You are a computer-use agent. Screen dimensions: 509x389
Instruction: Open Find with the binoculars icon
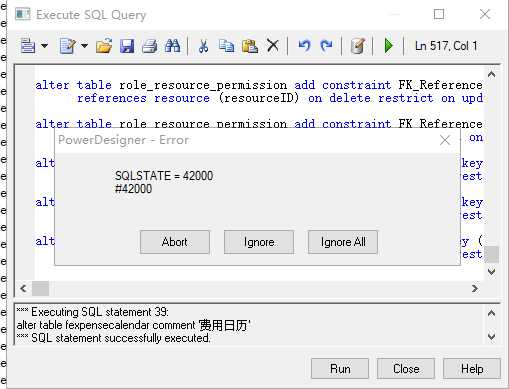173,46
